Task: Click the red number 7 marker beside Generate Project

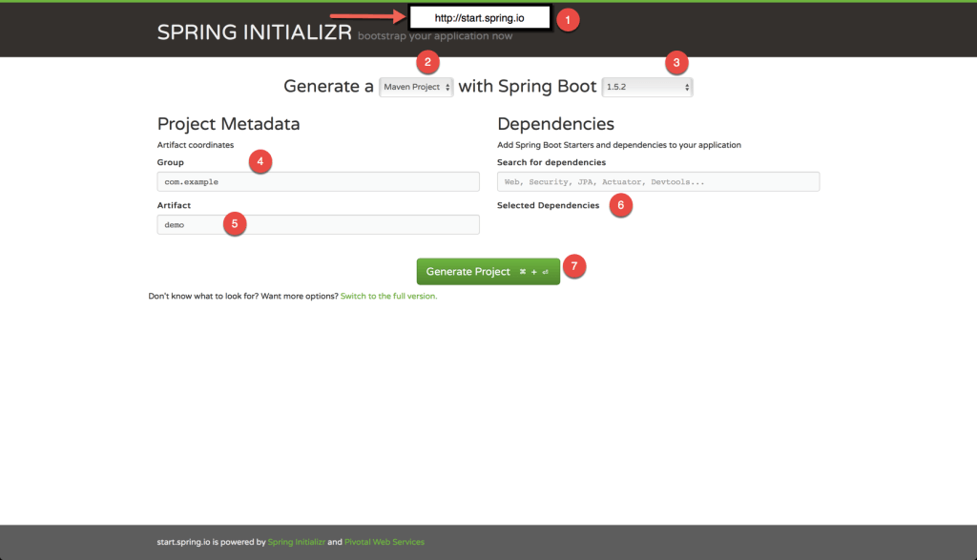Action: pos(574,267)
